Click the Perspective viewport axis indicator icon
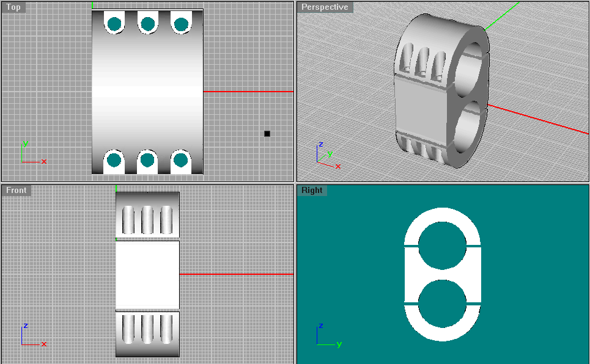The height and width of the screenshot is (364, 590). [x=328, y=155]
